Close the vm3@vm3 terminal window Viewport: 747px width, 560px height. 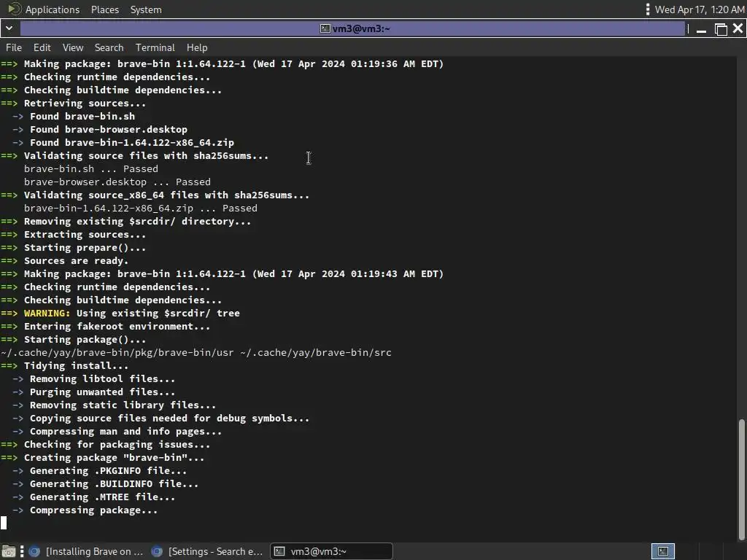(x=738, y=29)
